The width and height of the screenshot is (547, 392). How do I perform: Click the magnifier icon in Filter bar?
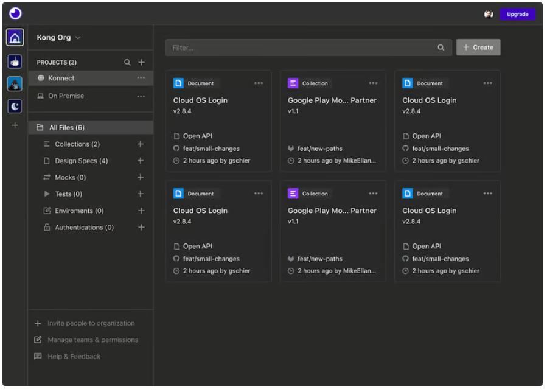click(441, 47)
